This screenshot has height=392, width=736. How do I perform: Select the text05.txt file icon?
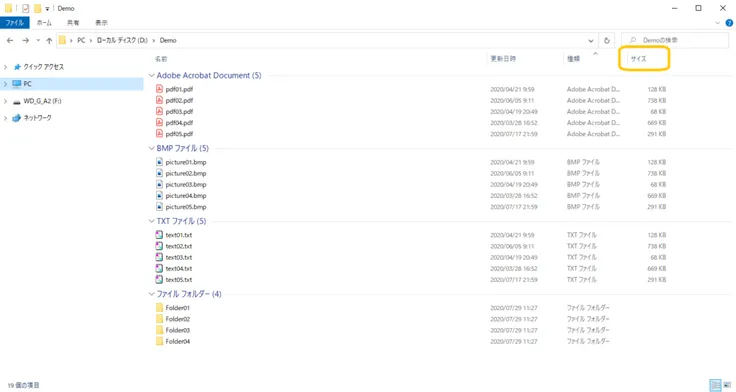tap(159, 280)
